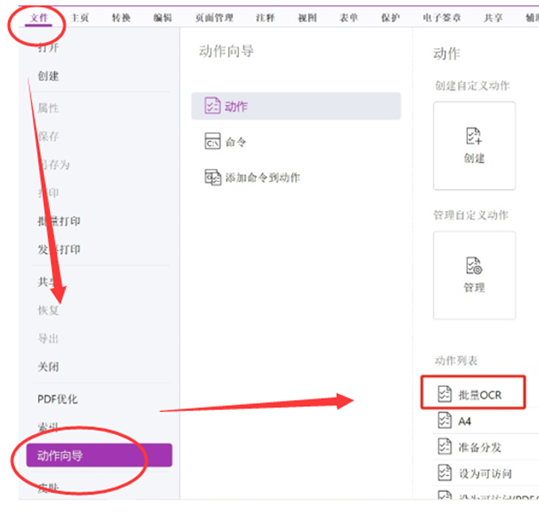The image size is (539, 516).
Task: Click the 设为可访问 action icon
Action: point(444,473)
